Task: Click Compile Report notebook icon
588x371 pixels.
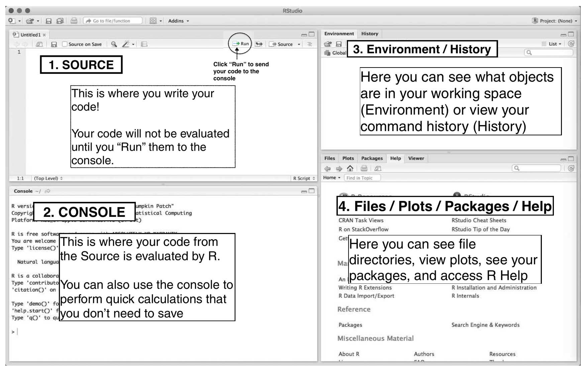Action: 144,44
